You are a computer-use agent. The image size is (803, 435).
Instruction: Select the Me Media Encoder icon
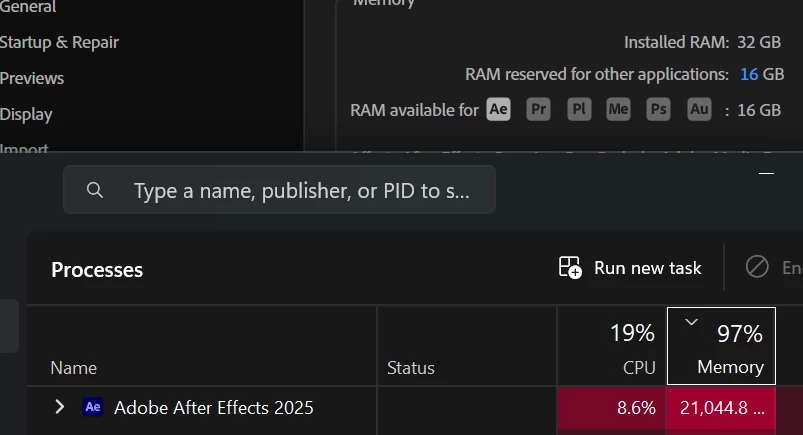tap(618, 109)
